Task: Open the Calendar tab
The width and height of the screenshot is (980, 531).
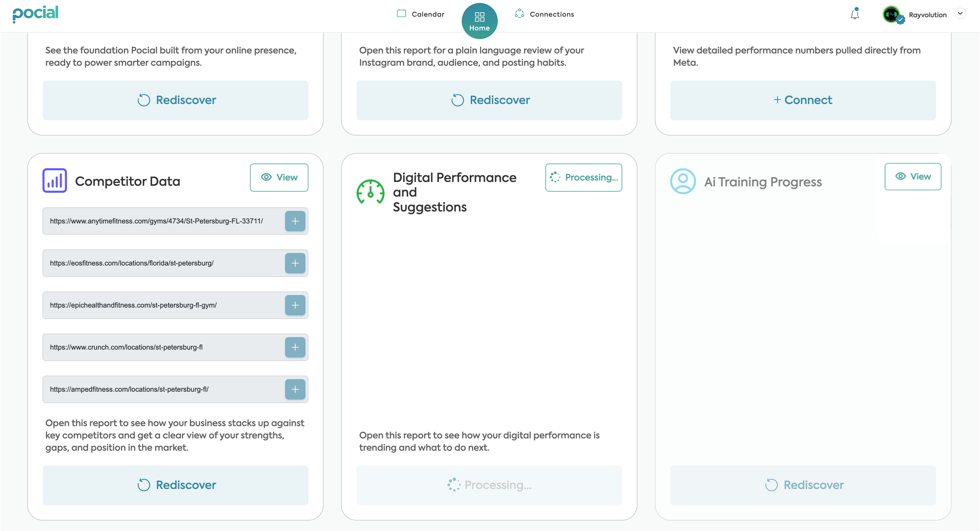Action: point(421,14)
